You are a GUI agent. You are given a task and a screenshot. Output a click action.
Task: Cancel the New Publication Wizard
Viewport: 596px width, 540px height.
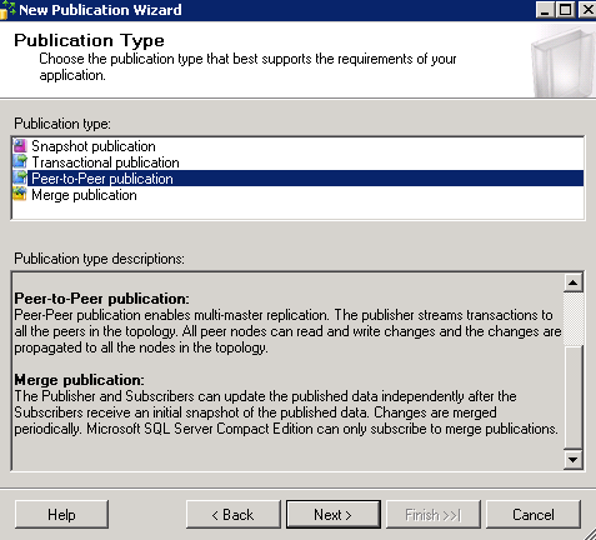(533, 515)
